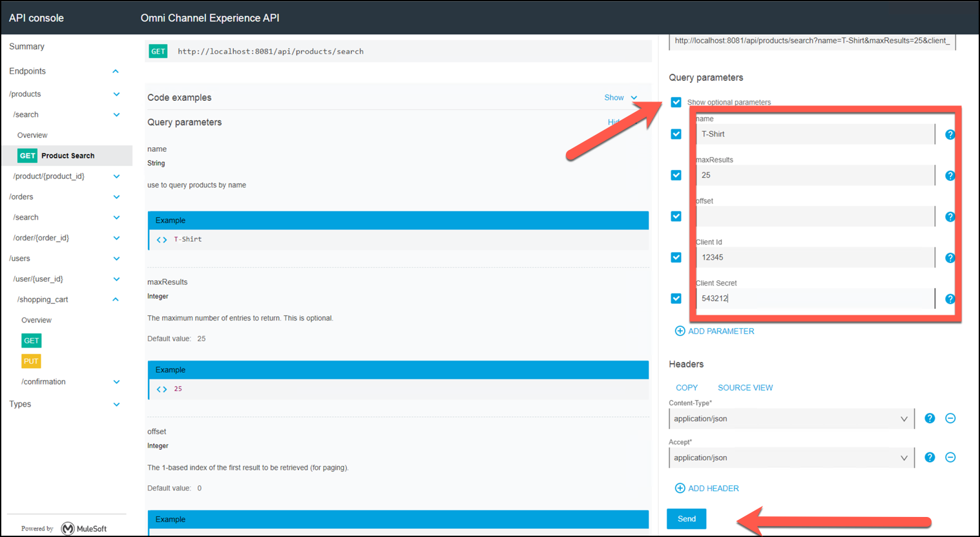Image resolution: width=980 pixels, height=537 pixels.
Task: Open help for the offset parameter
Action: pyautogui.click(x=950, y=216)
